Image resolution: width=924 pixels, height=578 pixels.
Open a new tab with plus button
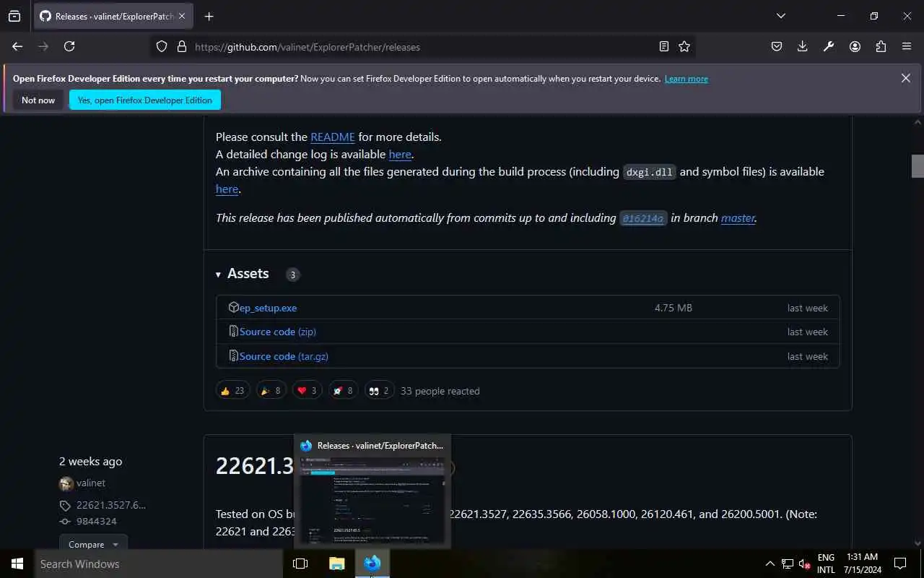tap(209, 16)
